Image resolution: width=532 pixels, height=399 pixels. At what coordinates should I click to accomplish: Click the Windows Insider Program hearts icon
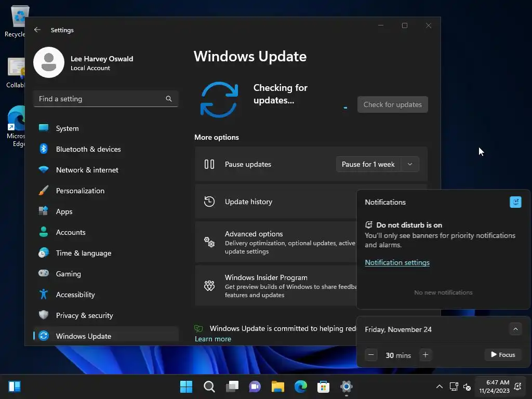[209, 286]
